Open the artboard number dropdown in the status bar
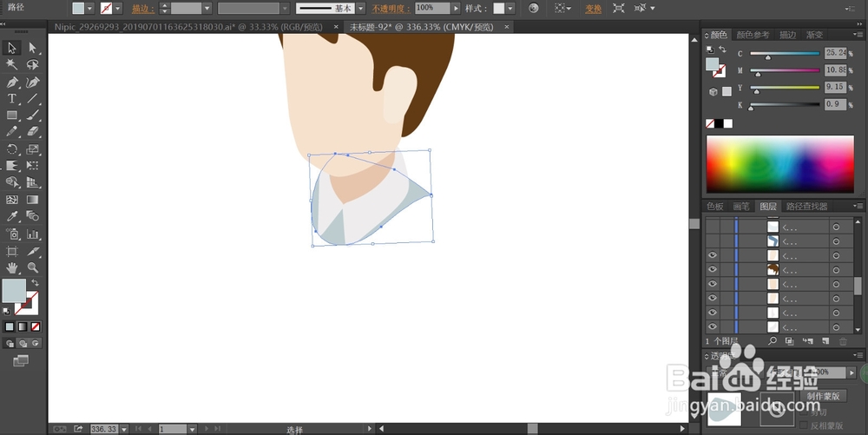This screenshot has width=868, height=435. [x=192, y=429]
